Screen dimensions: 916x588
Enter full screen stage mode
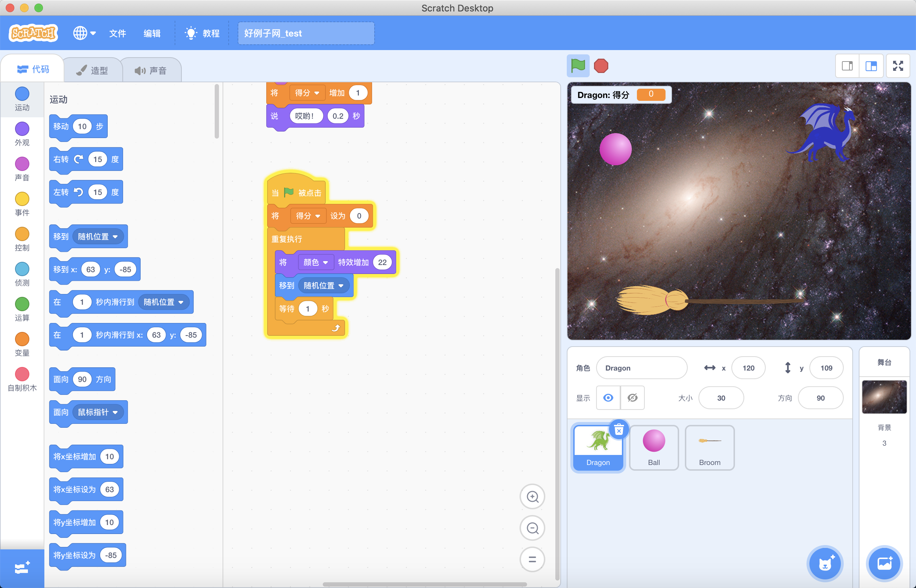tap(898, 66)
